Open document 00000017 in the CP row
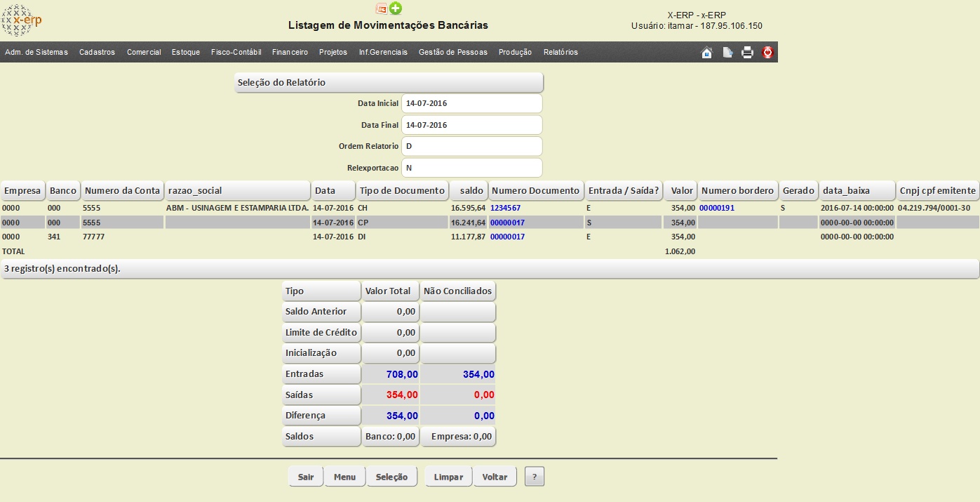The width and height of the screenshot is (980, 502). click(x=507, y=223)
